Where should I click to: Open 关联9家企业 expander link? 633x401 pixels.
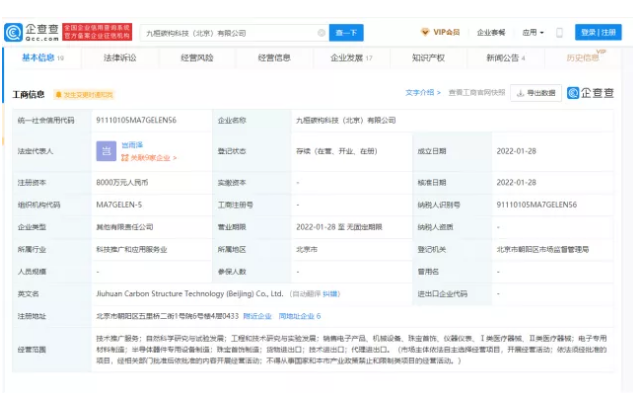[149, 157]
